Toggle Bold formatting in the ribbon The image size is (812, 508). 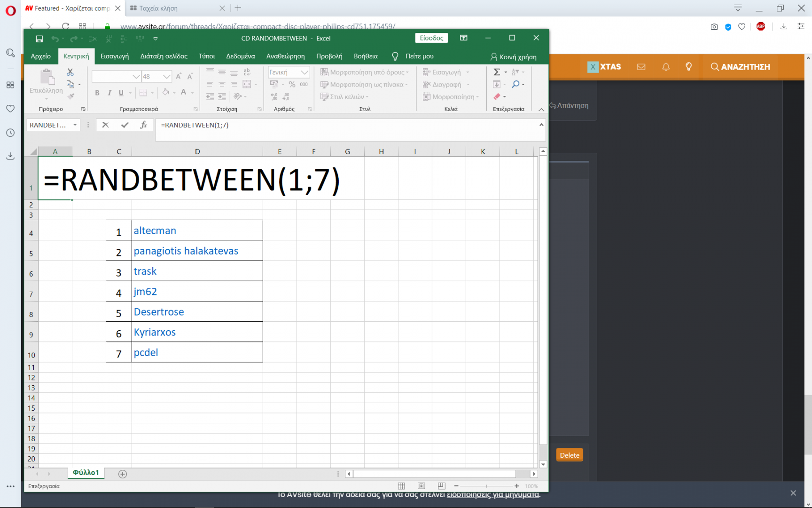point(97,93)
